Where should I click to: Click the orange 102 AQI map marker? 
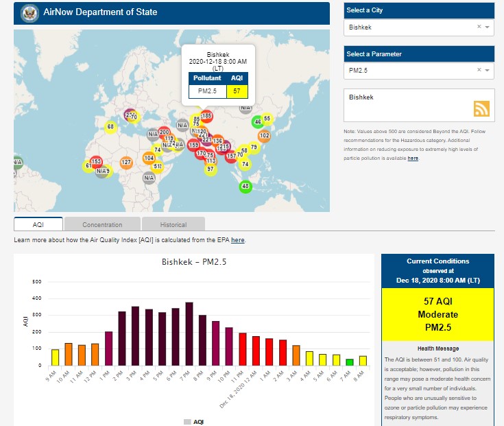tap(264, 136)
